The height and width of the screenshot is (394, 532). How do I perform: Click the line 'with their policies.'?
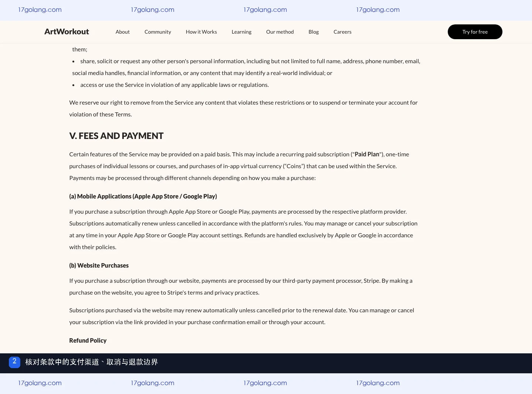(x=93, y=247)
